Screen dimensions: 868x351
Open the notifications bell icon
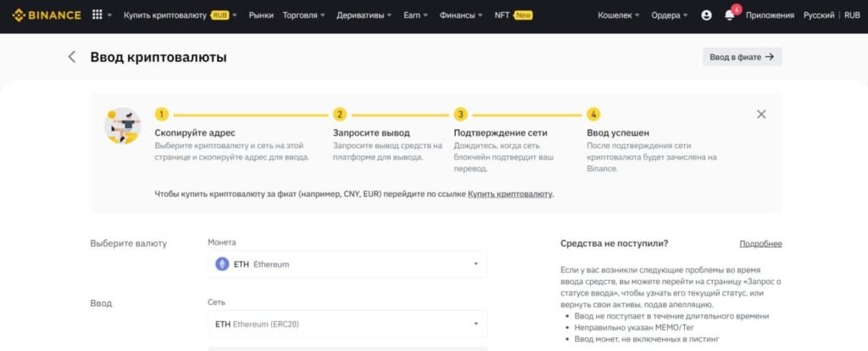click(729, 15)
